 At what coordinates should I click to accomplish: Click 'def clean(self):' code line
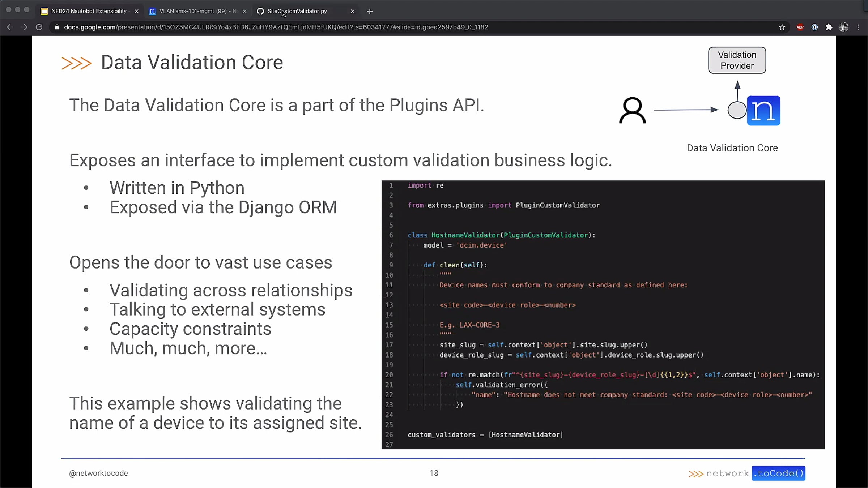tap(455, 265)
